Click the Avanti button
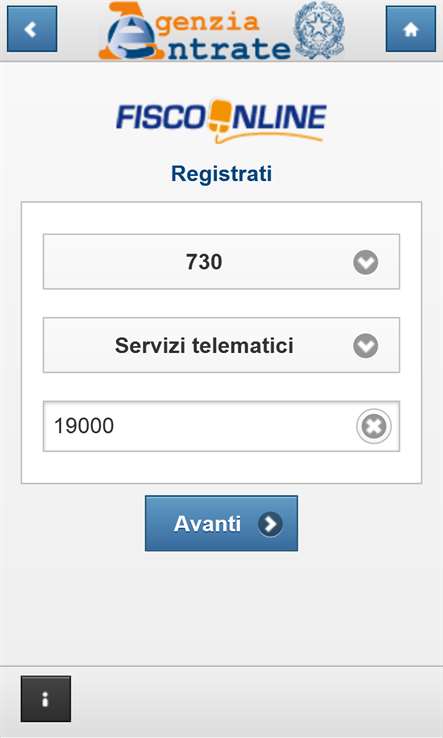 point(221,523)
